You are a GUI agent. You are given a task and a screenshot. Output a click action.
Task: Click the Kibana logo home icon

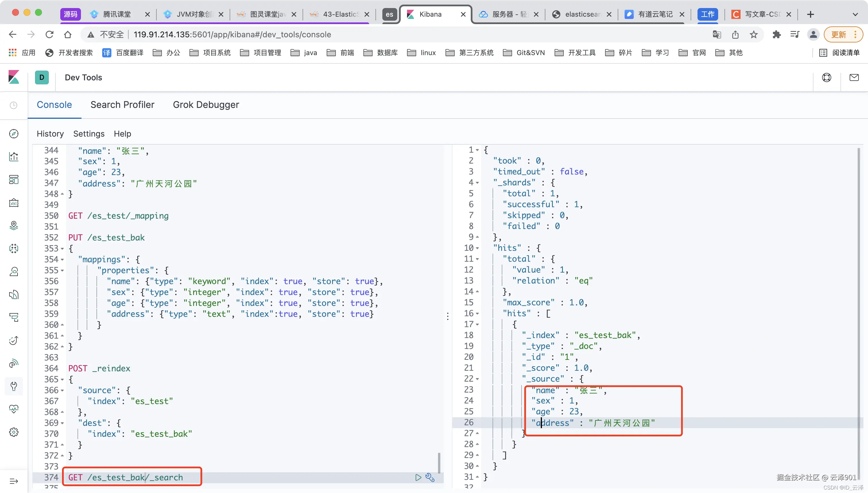tap(13, 77)
